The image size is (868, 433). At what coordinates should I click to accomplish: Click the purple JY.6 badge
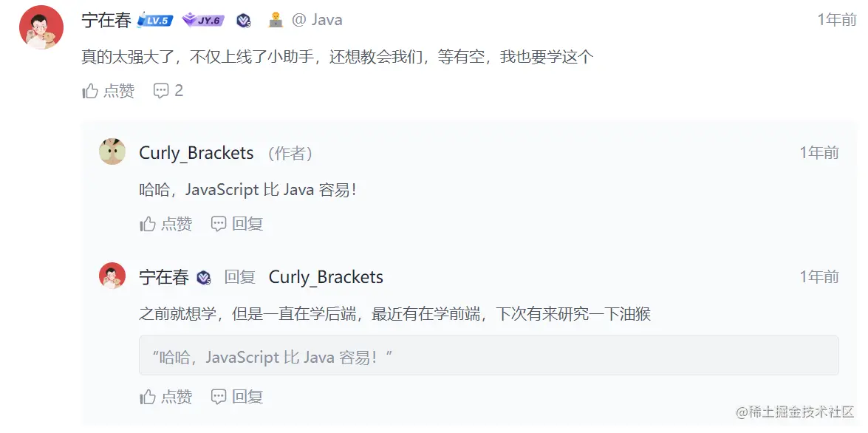(204, 21)
